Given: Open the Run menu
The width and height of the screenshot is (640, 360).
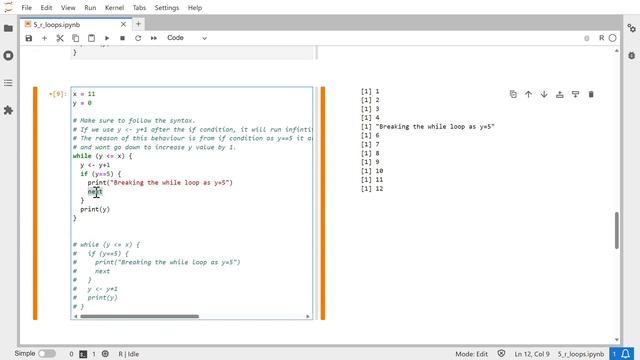Looking at the screenshot, I should [90, 8].
